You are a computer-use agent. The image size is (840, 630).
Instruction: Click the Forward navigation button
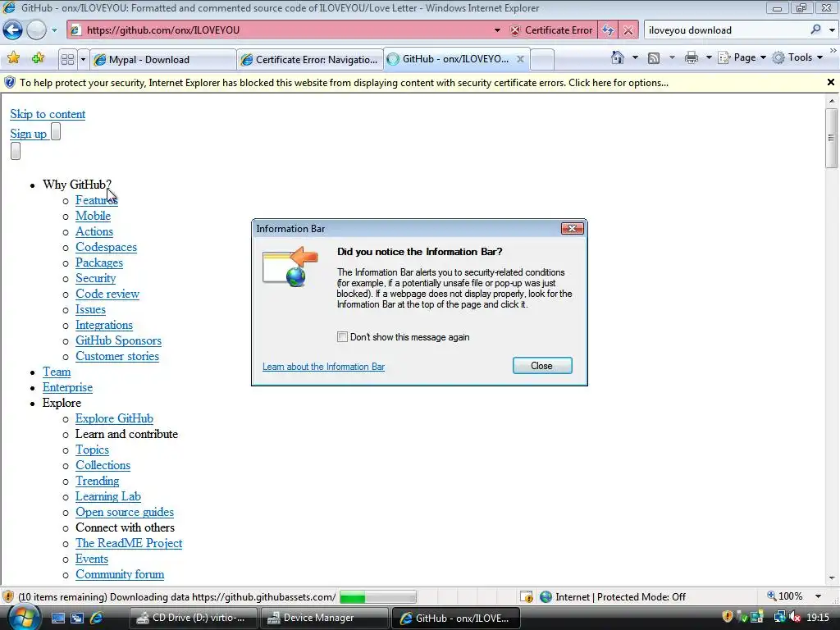[36, 30]
